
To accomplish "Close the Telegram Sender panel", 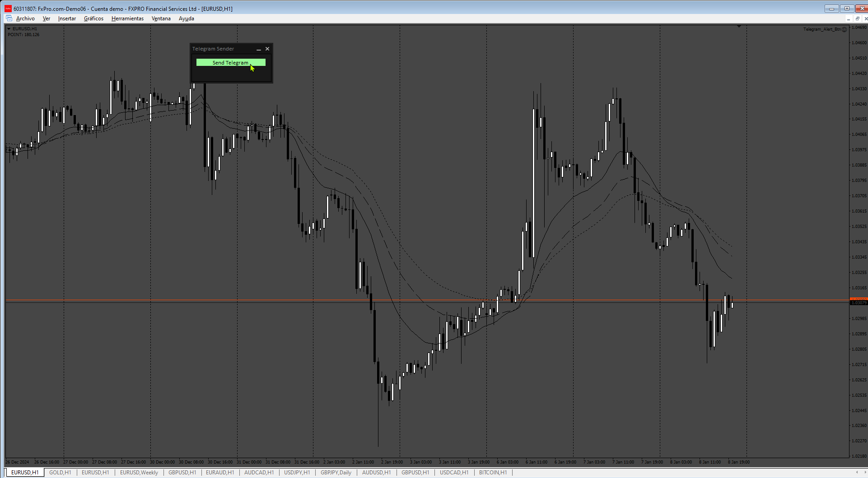I will 267,49.
